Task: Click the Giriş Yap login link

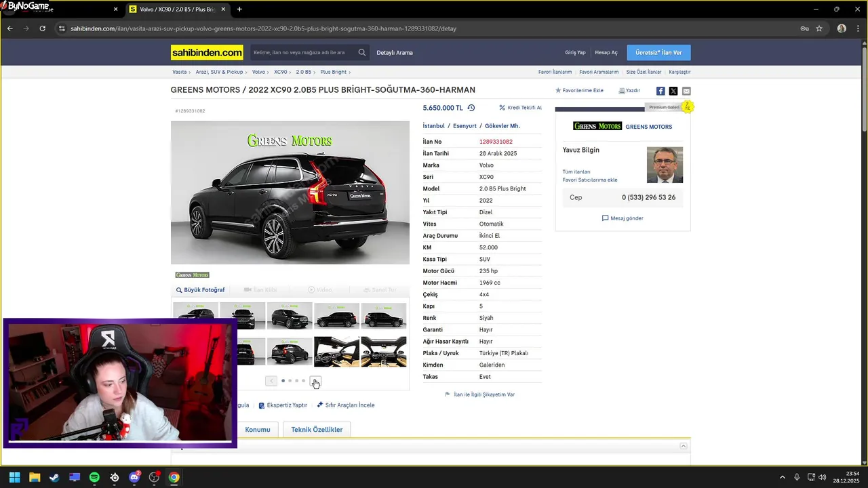Action: click(575, 52)
